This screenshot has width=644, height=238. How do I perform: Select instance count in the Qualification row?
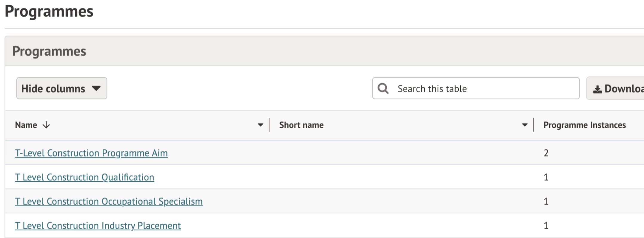tap(546, 177)
